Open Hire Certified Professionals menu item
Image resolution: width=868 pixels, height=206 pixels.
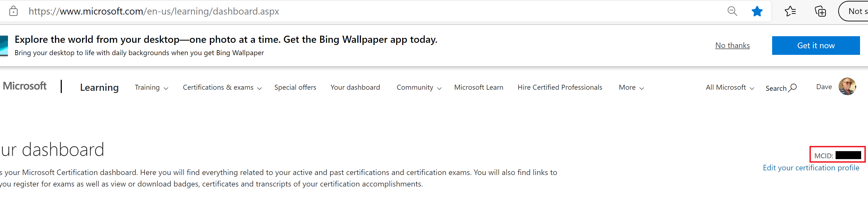pyautogui.click(x=560, y=88)
